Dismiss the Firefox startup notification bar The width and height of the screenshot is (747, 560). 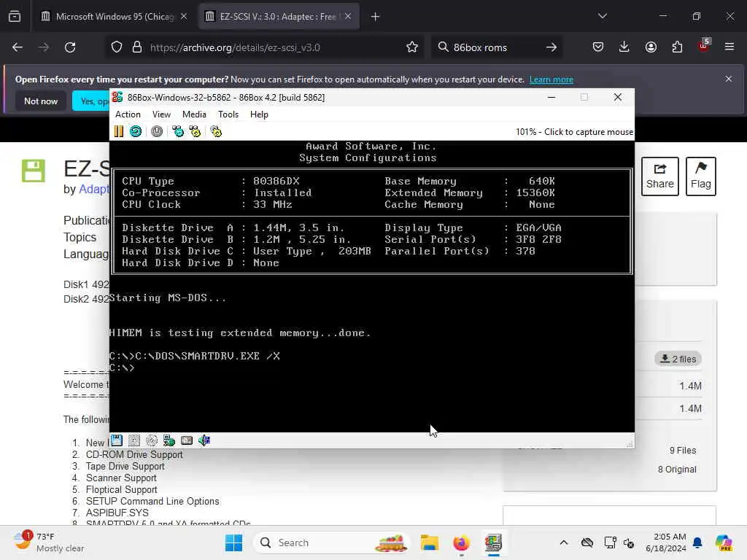coord(729,79)
